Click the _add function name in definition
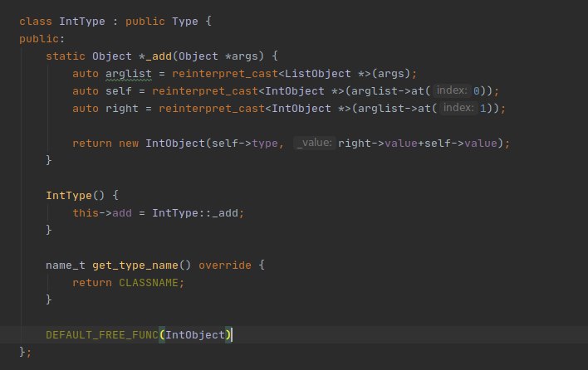This screenshot has width=588, height=370. click(159, 56)
